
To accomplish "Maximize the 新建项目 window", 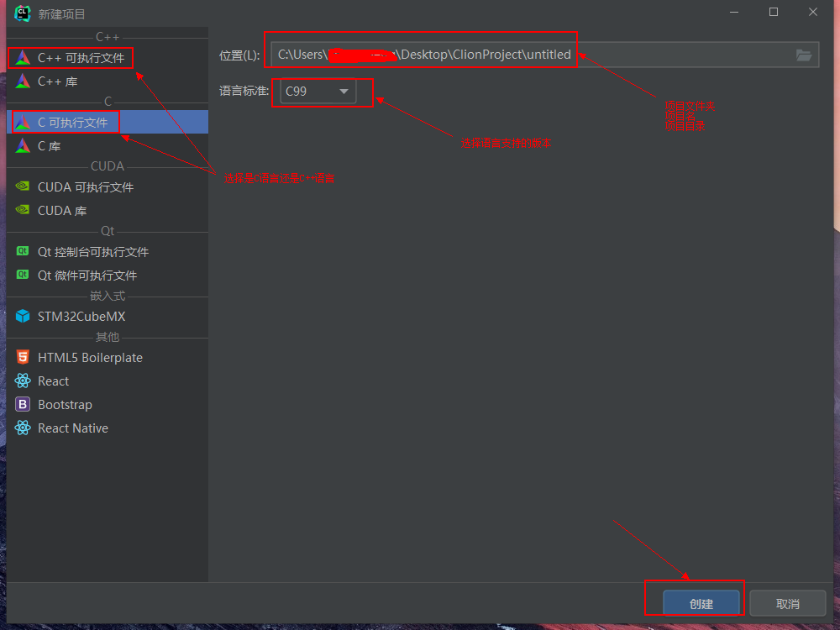I will click(774, 13).
